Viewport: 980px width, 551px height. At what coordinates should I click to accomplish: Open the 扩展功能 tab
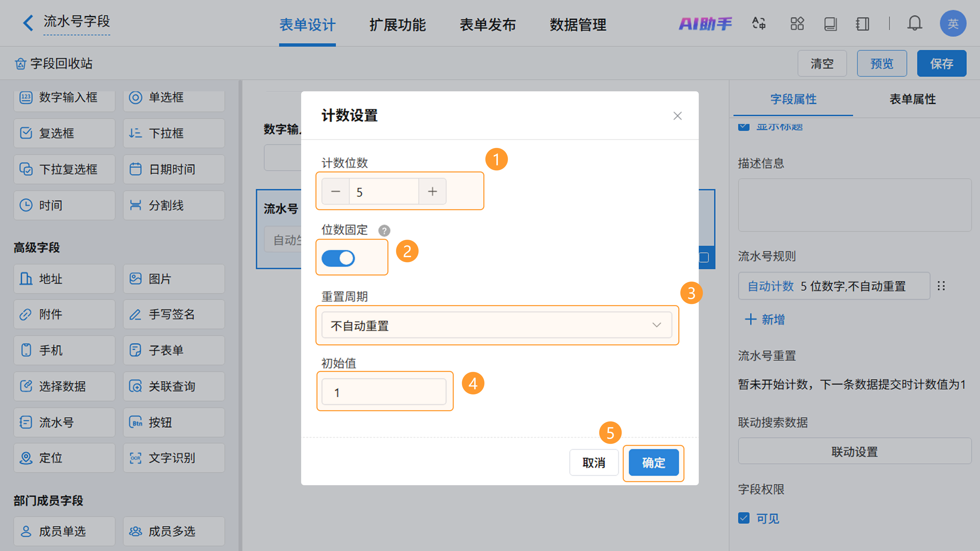[x=397, y=25]
